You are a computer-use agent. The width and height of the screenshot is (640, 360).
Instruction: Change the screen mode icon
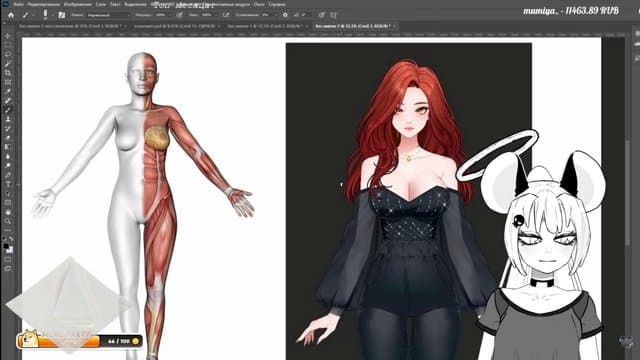point(8,268)
